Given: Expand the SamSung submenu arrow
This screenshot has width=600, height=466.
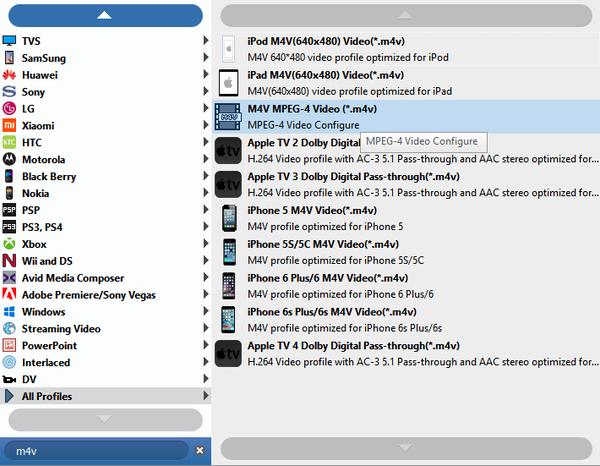Looking at the screenshot, I should coord(205,57).
